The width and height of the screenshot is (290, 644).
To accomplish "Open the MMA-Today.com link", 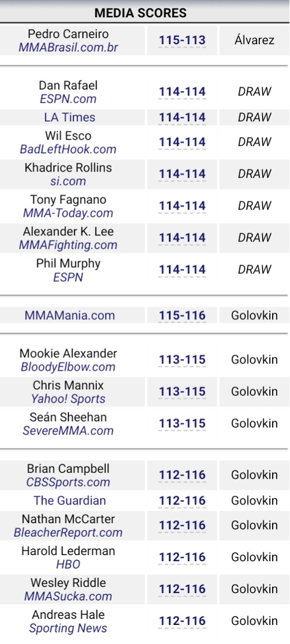I will [68, 213].
